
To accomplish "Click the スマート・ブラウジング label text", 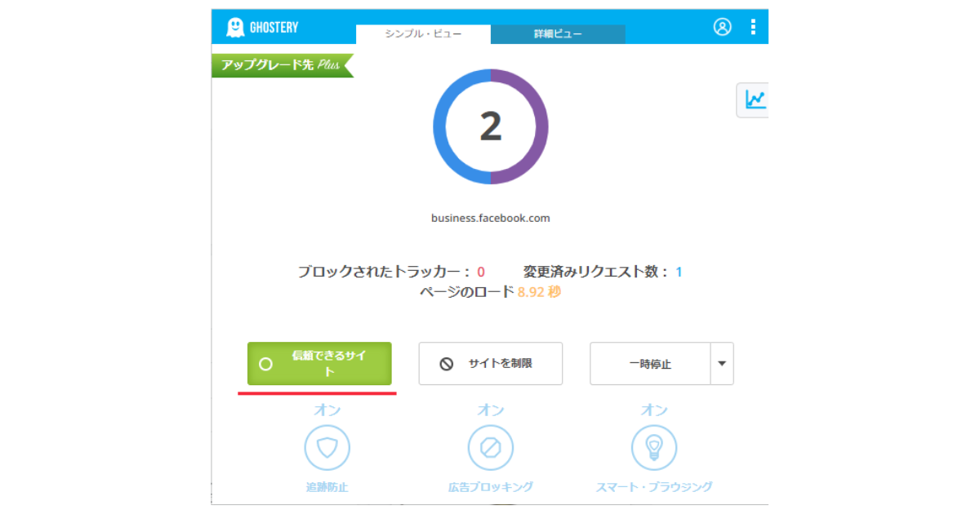I will click(x=654, y=487).
